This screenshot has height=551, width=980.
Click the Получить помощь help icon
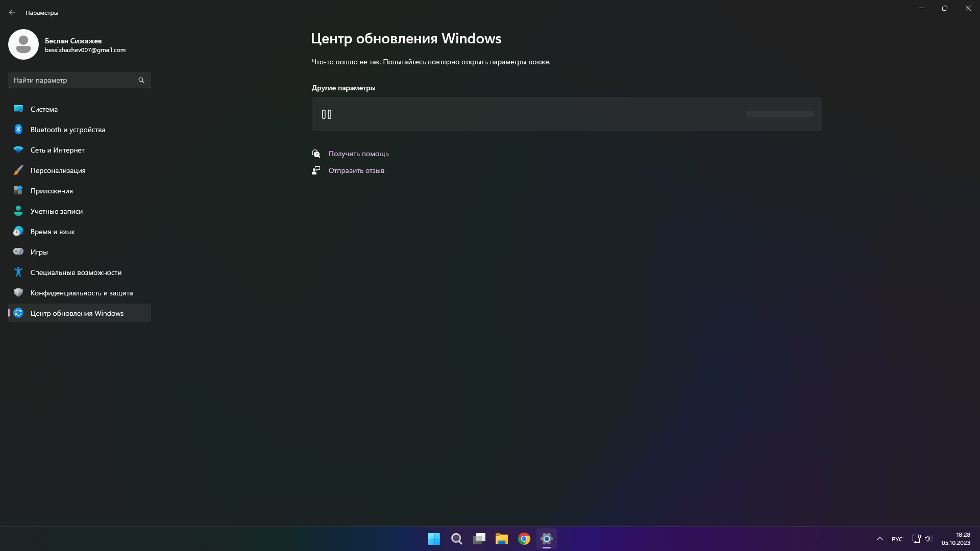point(316,154)
